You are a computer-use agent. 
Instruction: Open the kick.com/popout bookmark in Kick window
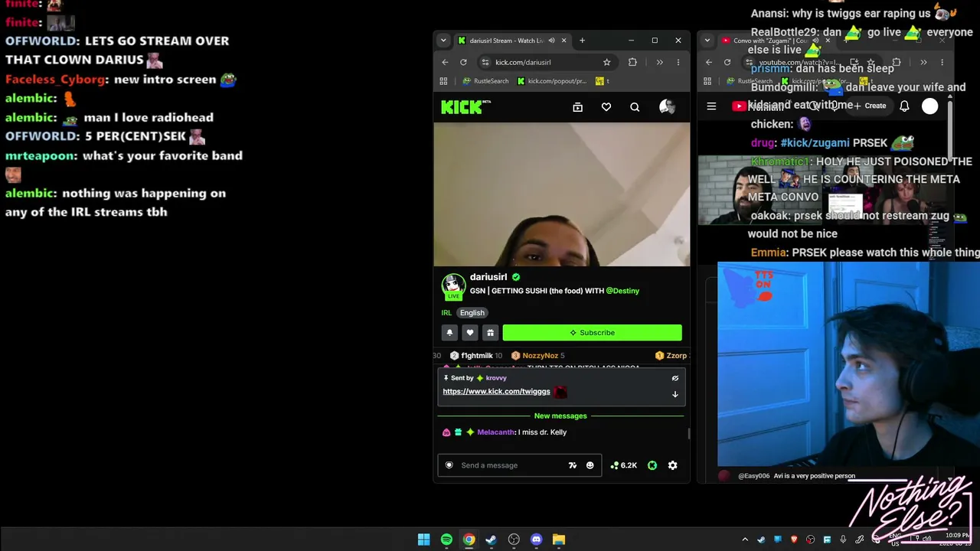coord(552,81)
